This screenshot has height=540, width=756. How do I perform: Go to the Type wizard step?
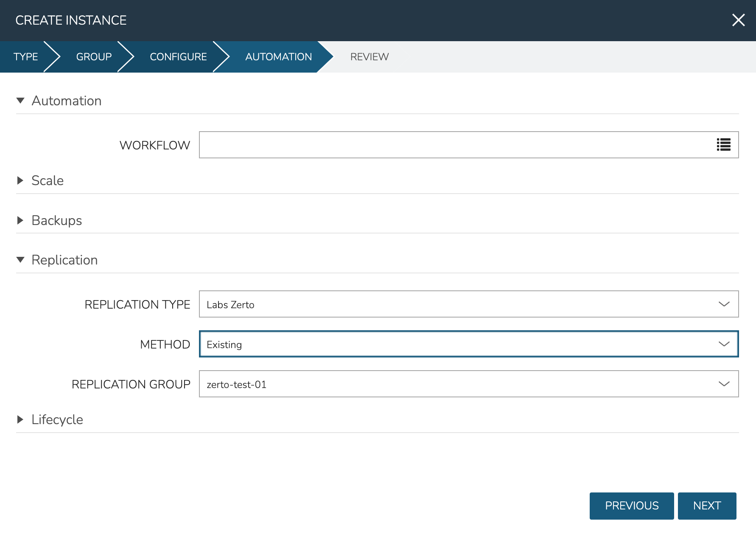pyautogui.click(x=25, y=57)
